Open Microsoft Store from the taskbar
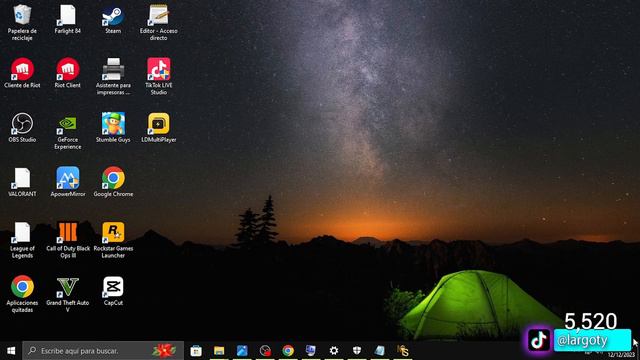 (196, 351)
